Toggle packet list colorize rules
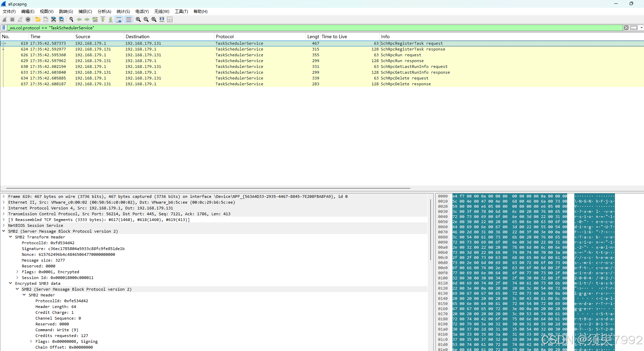This screenshot has width=644, height=351. pyautogui.click(x=128, y=19)
